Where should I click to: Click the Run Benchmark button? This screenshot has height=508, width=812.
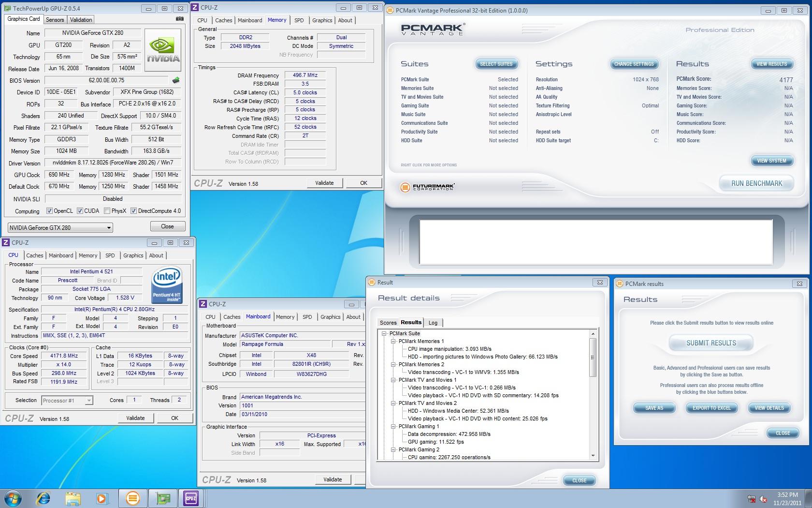(x=756, y=183)
